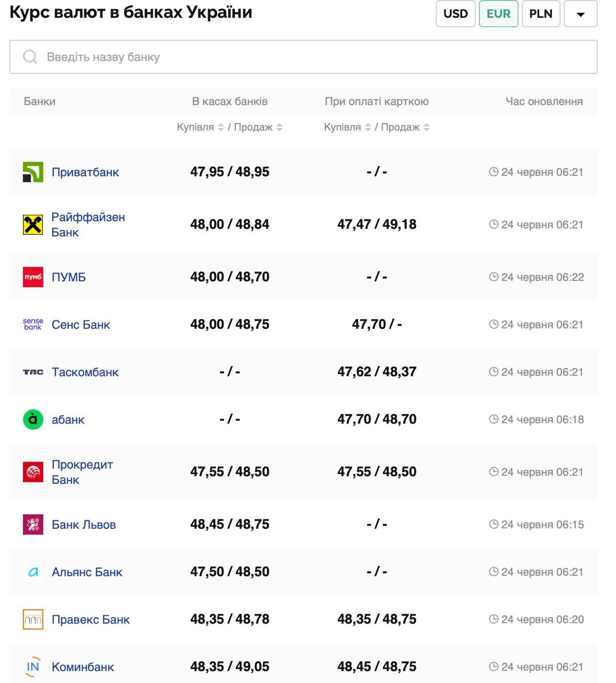Click the Sense Bank logo icon
Image resolution: width=616 pixels, height=683 pixels.
pos(33,324)
